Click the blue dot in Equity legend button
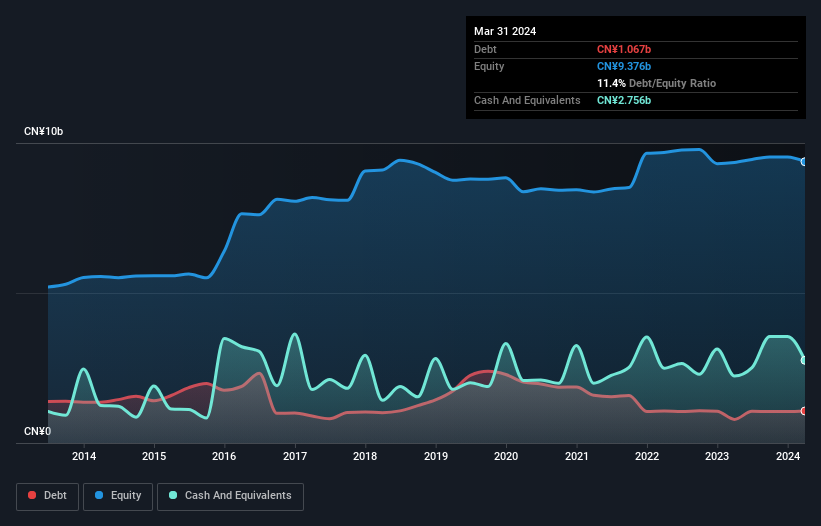The width and height of the screenshot is (821, 526). click(101, 496)
